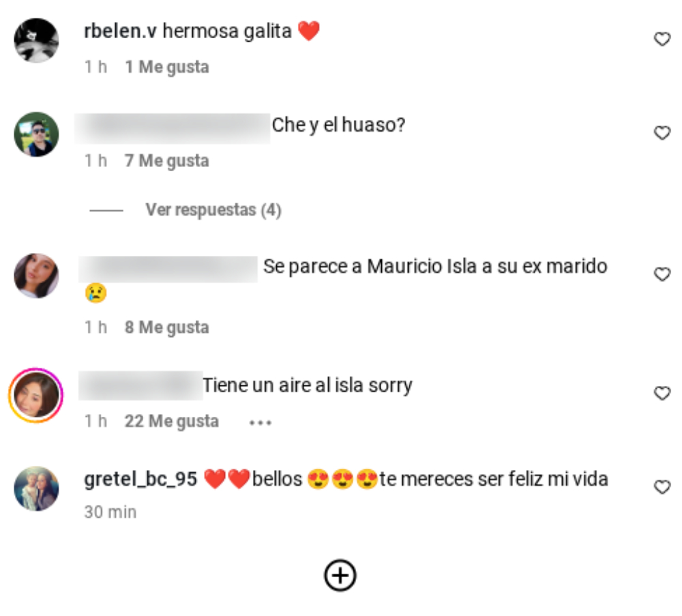Like the rbelen.v comment with heart icon
Image resolution: width=682 pixels, height=616 pixels.
[662, 39]
